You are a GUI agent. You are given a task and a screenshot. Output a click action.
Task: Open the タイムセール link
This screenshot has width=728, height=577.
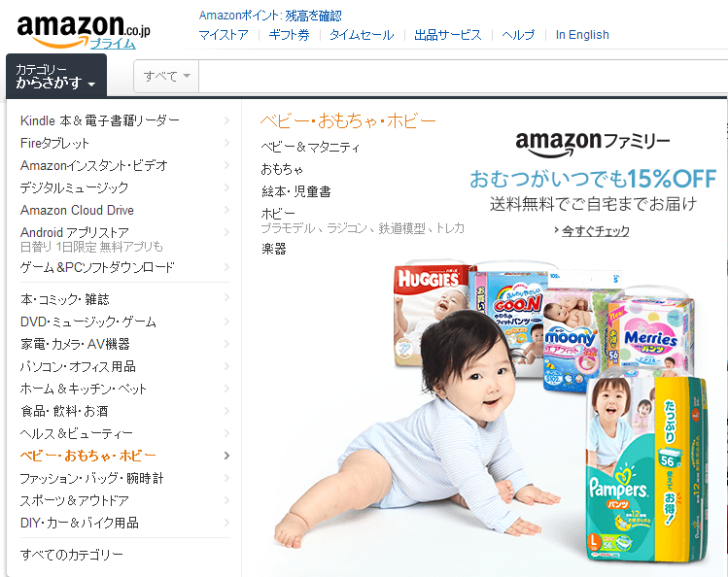pyautogui.click(x=362, y=35)
